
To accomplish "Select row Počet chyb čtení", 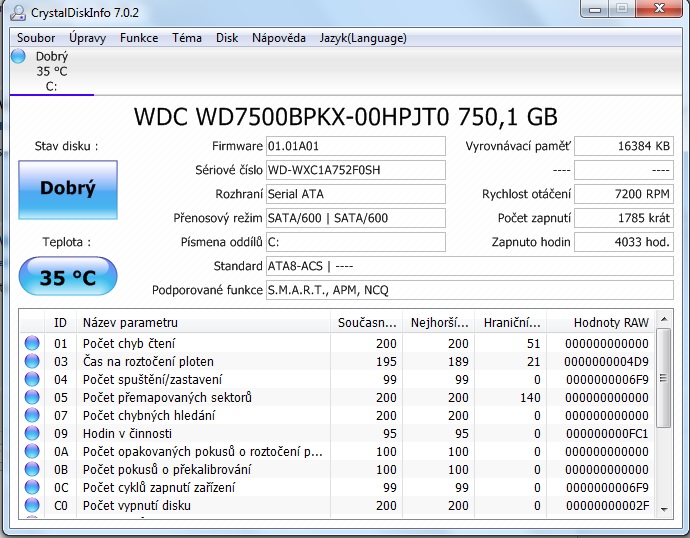I will pos(337,343).
